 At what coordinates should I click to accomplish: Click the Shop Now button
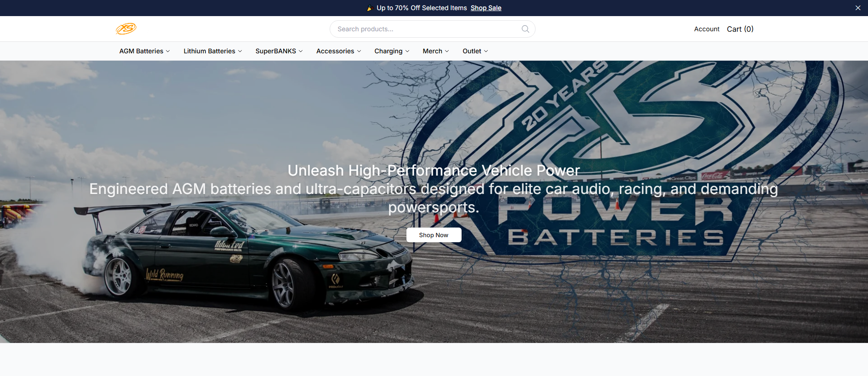click(x=434, y=235)
